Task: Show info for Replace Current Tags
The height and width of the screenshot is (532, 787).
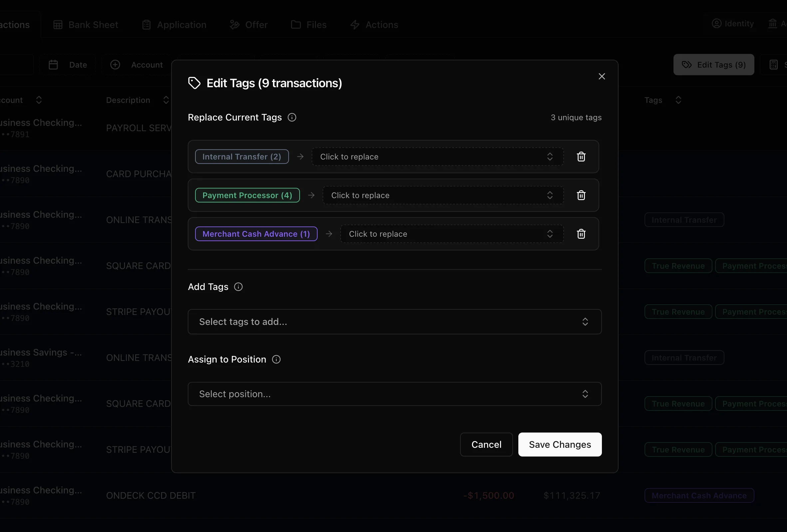Action: [292, 117]
